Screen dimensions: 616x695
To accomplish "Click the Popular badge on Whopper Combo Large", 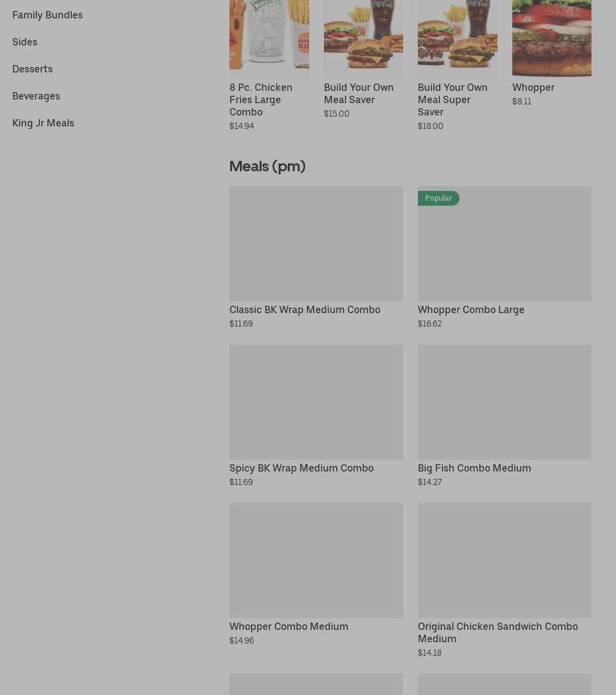I will tap(438, 198).
